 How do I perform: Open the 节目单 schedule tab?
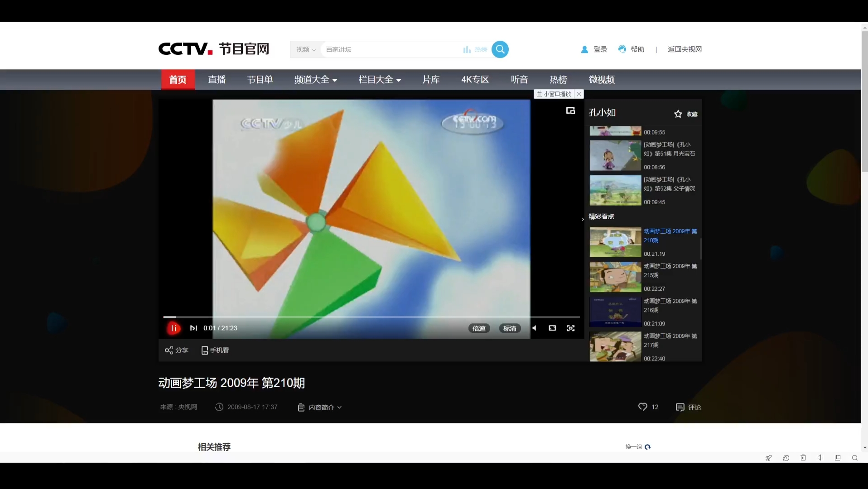(260, 80)
